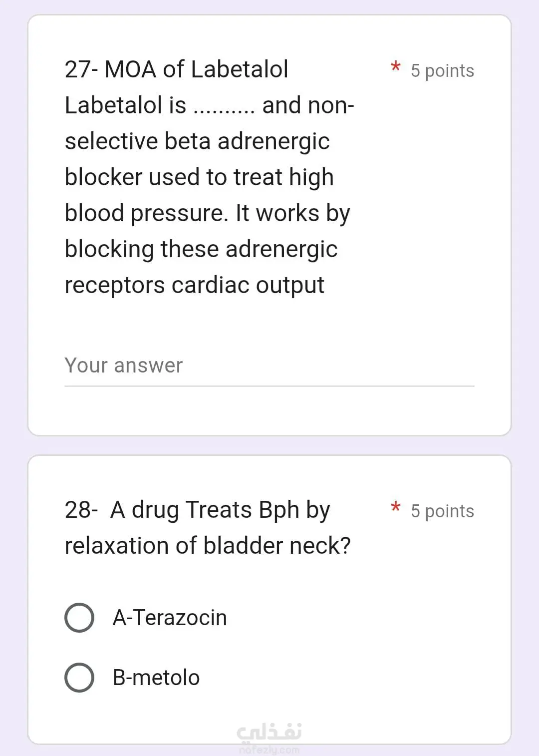The image size is (539, 756).
Task: Click the red required asterisk on question 28
Action: (396, 507)
